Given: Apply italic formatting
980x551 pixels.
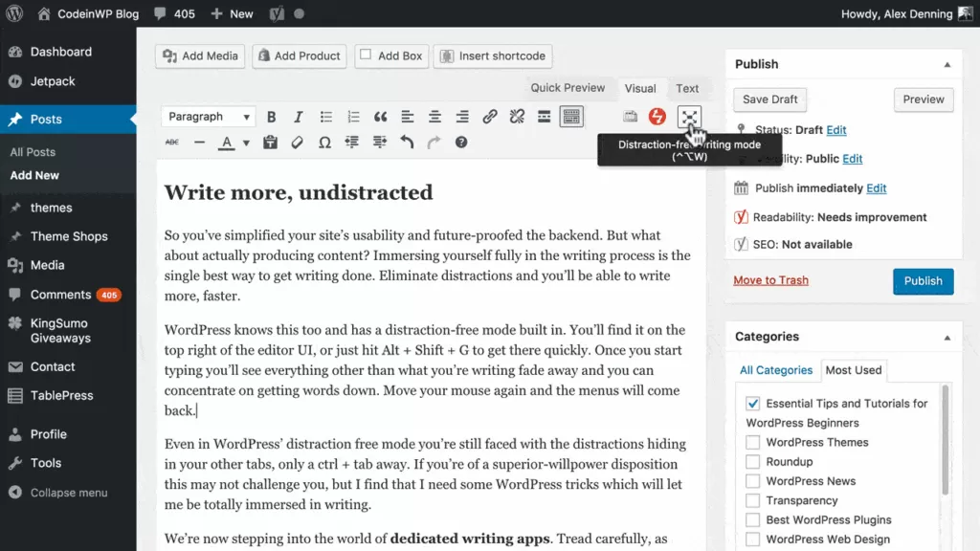Looking at the screenshot, I should tap(299, 117).
